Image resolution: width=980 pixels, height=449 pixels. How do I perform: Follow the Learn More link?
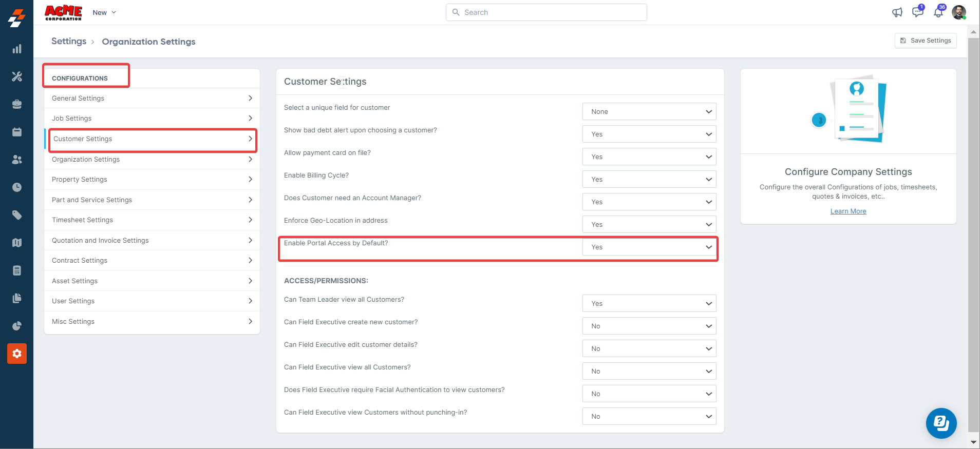848,211
